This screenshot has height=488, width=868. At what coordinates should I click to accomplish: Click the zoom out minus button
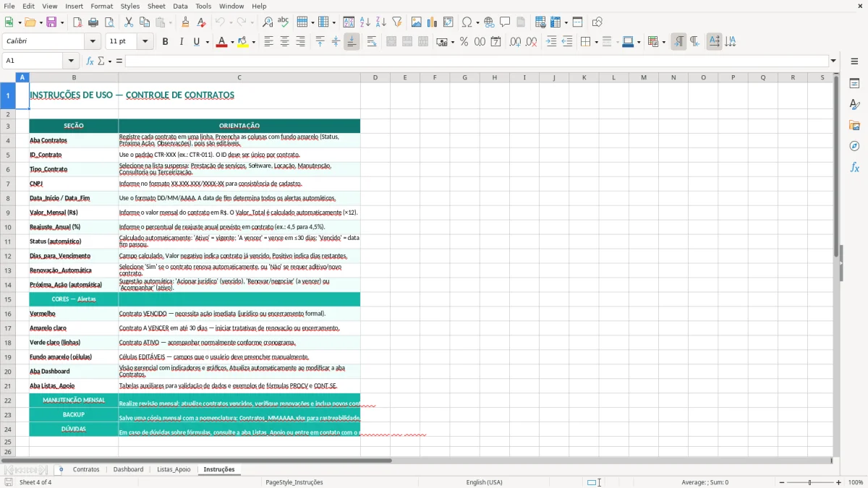click(780, 482)
